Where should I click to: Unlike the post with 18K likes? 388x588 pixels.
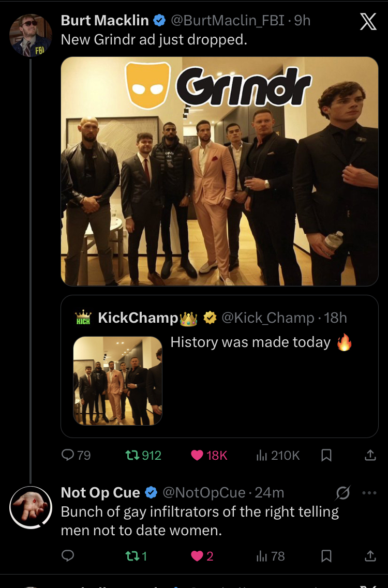(x=198, y=455)
